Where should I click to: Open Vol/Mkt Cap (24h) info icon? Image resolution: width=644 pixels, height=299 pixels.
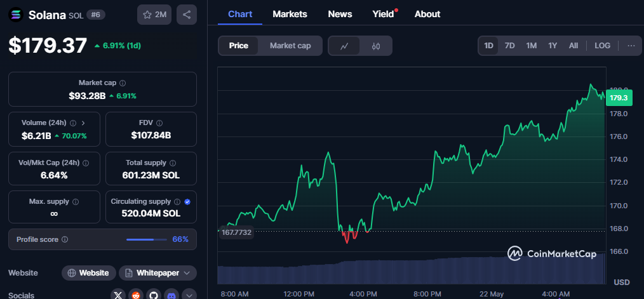86,163
